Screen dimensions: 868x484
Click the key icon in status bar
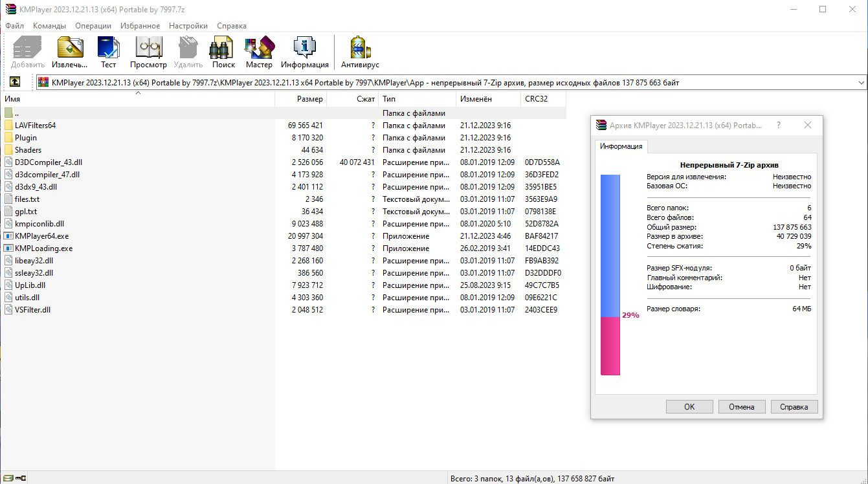pos(21,478)
